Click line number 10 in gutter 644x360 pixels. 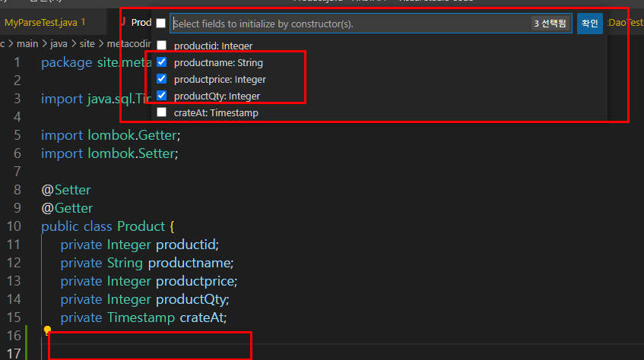coord(14,226)
